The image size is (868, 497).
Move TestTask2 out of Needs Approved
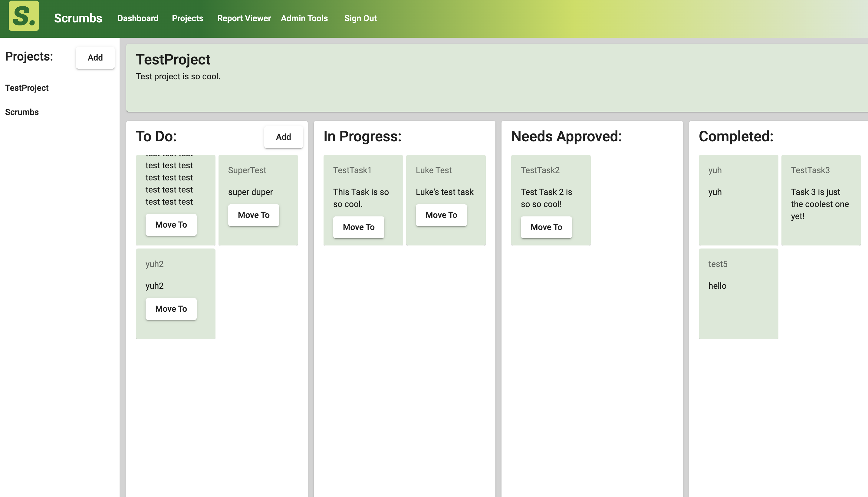[546, 227]
